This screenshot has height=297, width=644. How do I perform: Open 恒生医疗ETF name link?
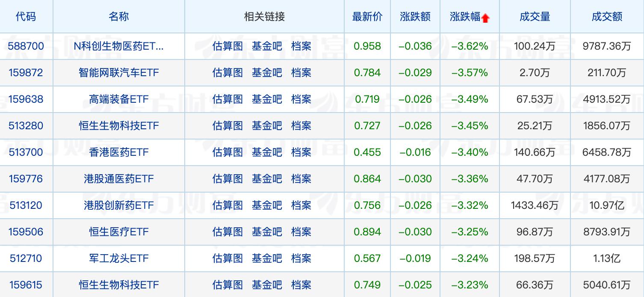click(x=119, y=232)
